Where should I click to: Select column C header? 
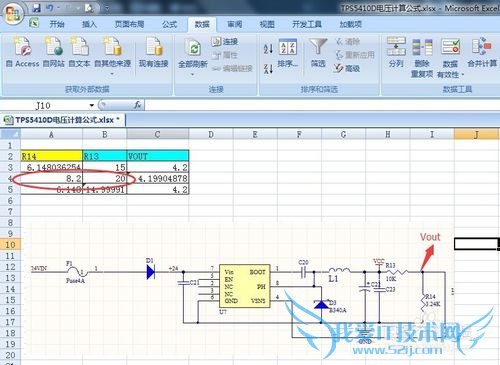point(157,134)
